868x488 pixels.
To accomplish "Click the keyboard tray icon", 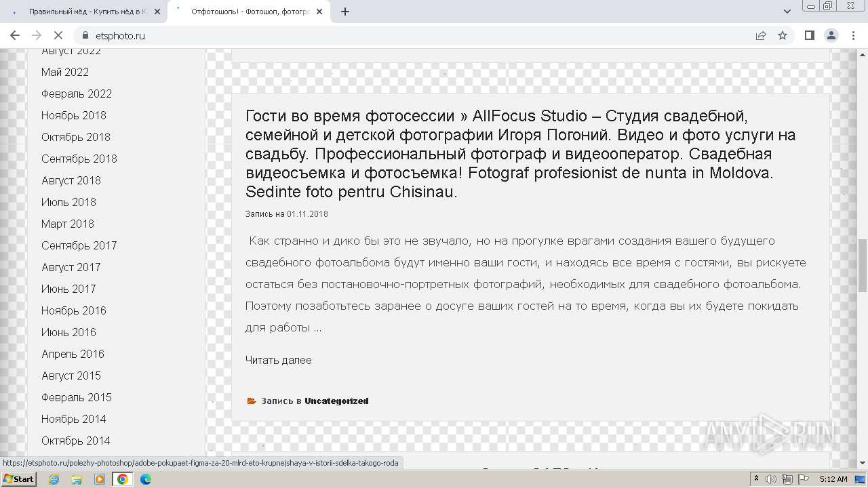I will click(x=860, y=480).
